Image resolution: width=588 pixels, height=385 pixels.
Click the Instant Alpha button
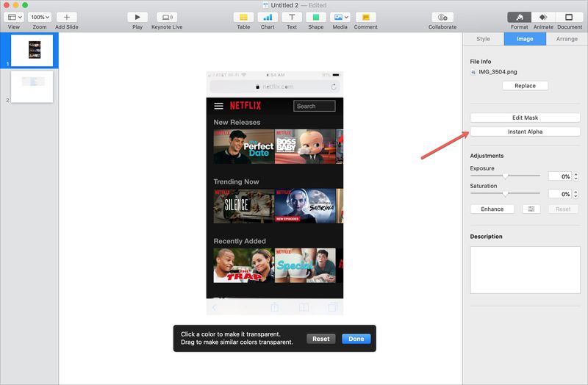coord(525,132)
